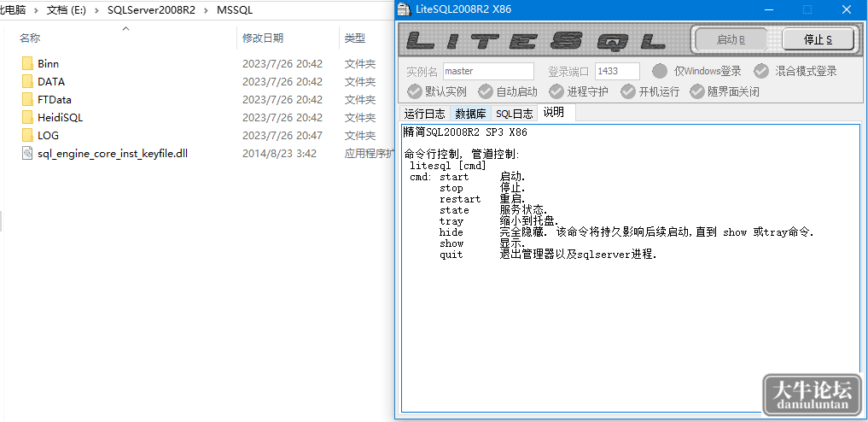868x422 pixels.
Task: Click the 实例名 input field
Action: click(x=488, y=72)
